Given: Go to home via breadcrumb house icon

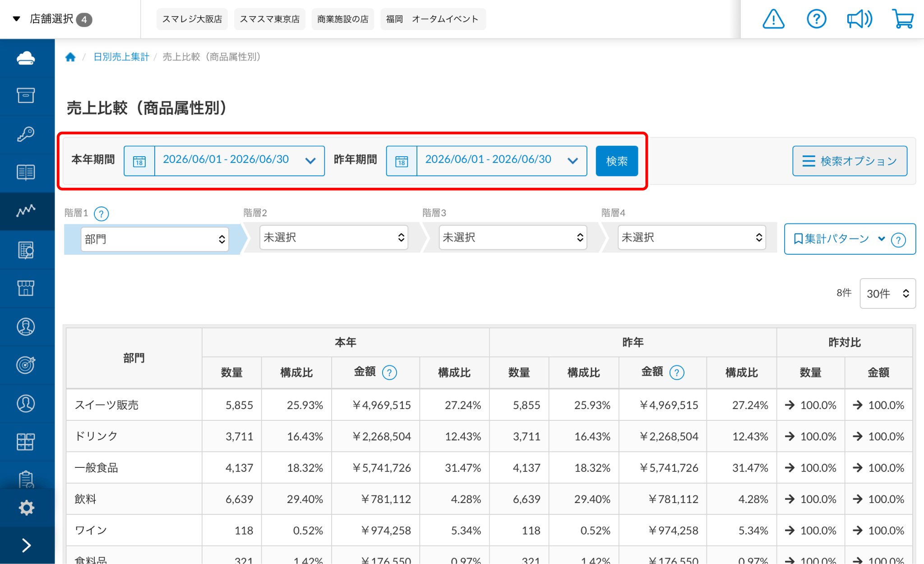Looking at the screenshot, I should tap(70, 57).
